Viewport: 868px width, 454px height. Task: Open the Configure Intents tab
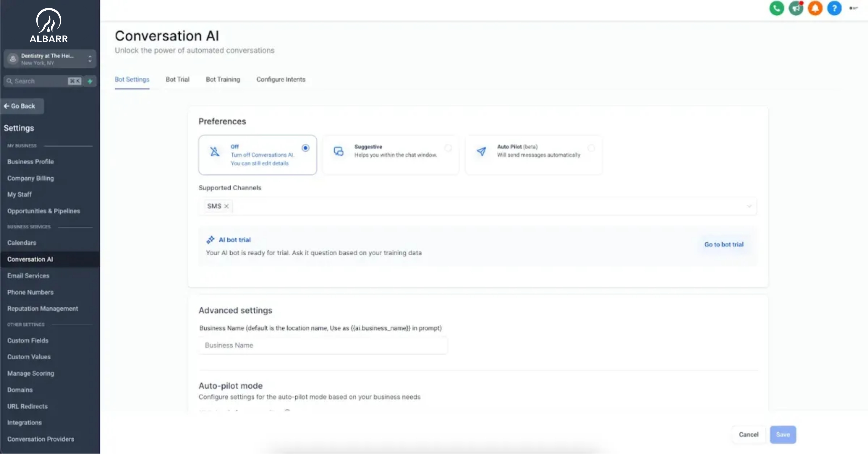coord(281,80)
